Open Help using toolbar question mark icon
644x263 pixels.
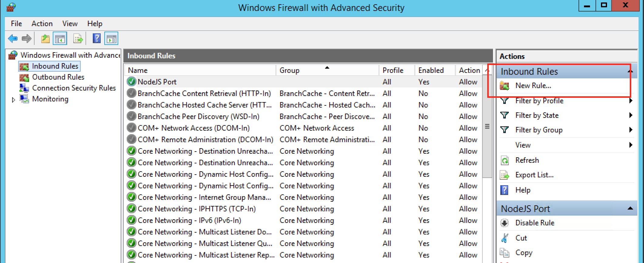[96, 39]
